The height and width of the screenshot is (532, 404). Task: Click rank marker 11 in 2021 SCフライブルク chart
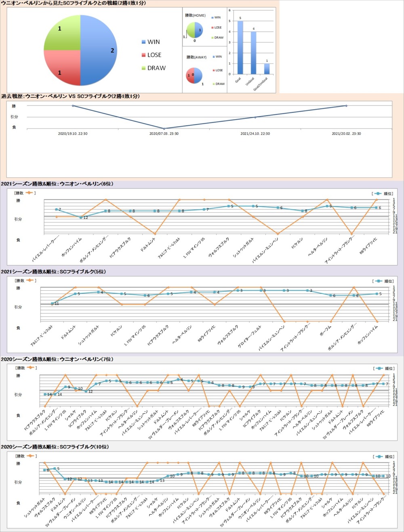tap(53, 303)
